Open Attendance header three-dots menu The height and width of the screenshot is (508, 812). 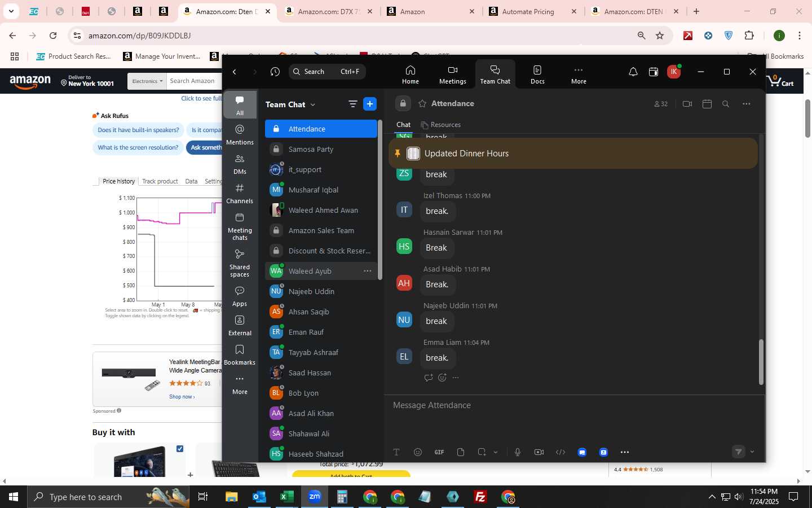[747, 104]
